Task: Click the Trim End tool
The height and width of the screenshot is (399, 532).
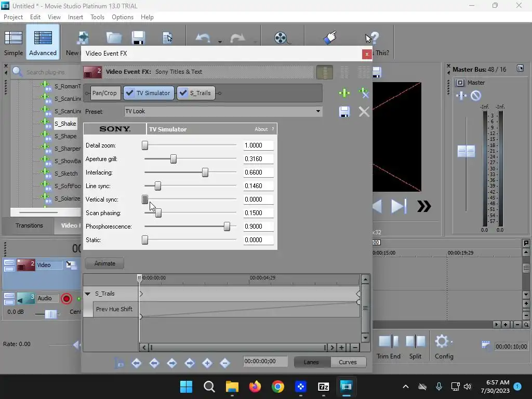Action: pos(389,347)
